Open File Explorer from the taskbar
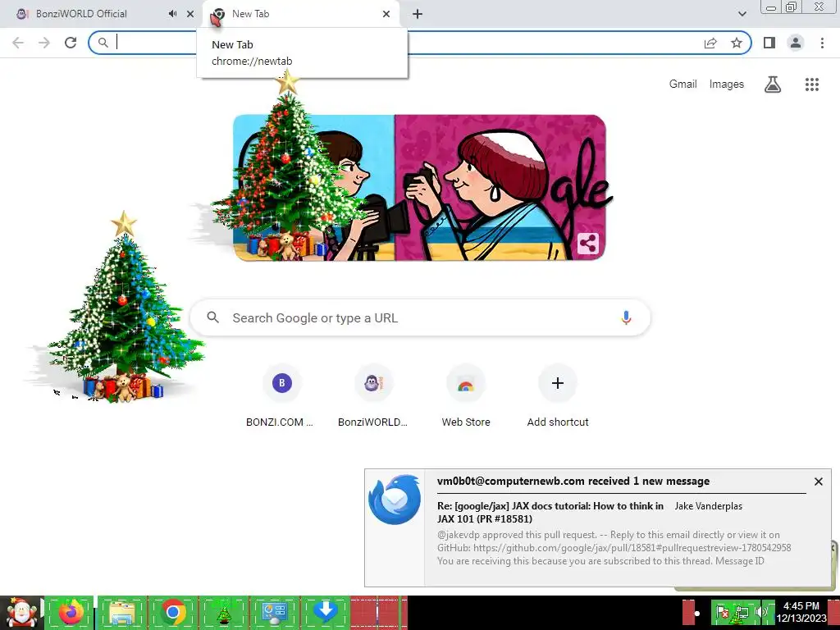 (x=121, y=613)
